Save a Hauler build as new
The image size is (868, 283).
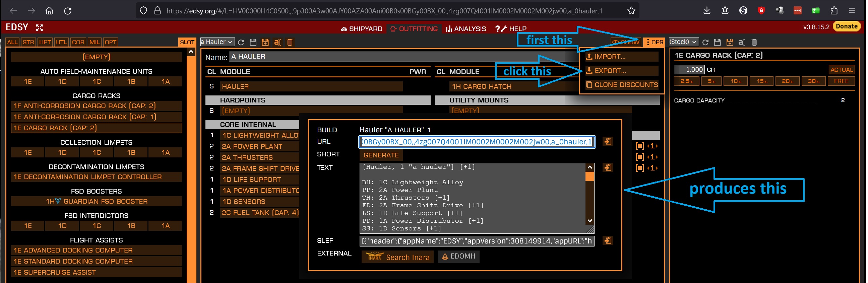pyautogui.click(x=266, y=43)
